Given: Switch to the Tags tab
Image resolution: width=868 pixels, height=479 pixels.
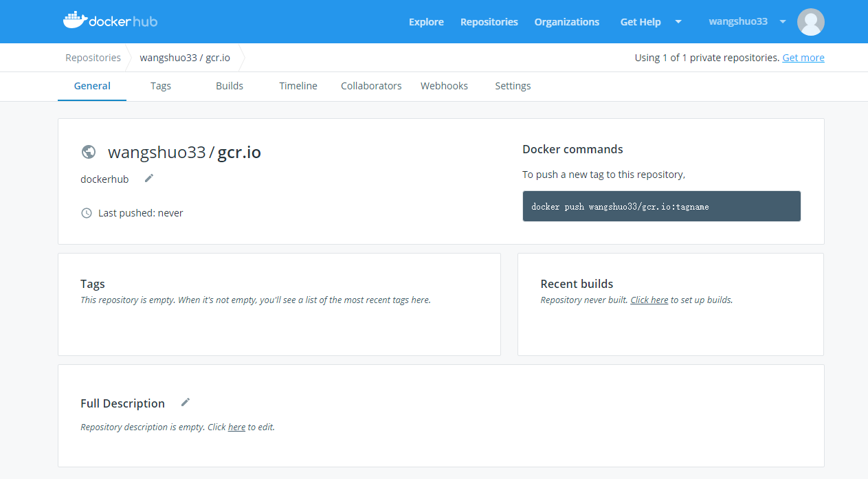Looking at the screenshot, I should pos(161,86).
